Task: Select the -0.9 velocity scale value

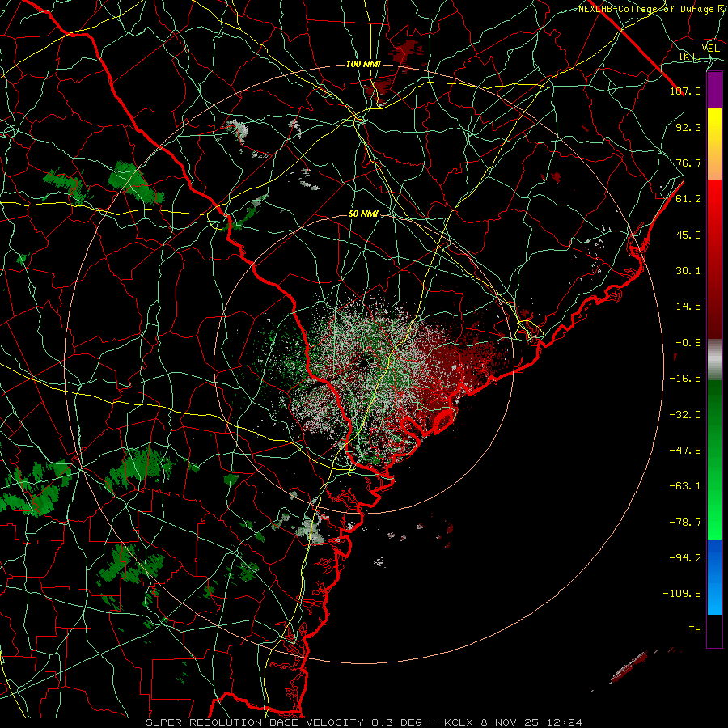Action: coord(688,343)
